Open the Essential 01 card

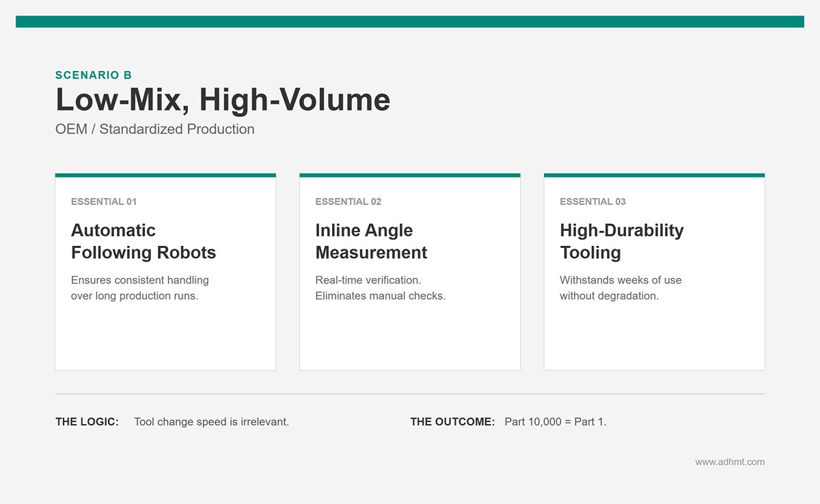click(165, 273)
